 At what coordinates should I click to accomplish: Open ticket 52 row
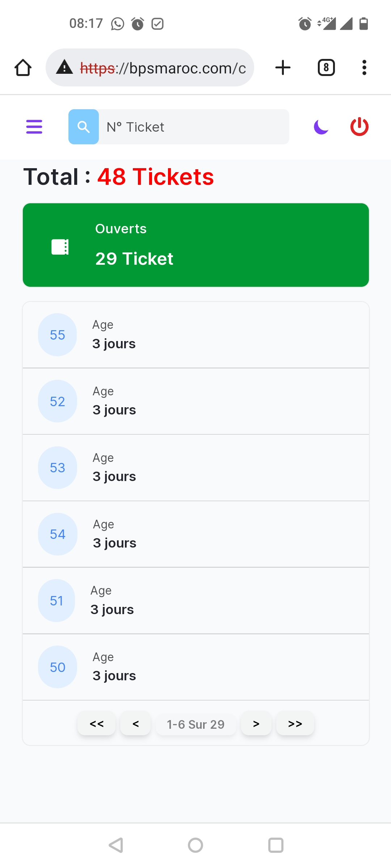[x=196, y=401]
